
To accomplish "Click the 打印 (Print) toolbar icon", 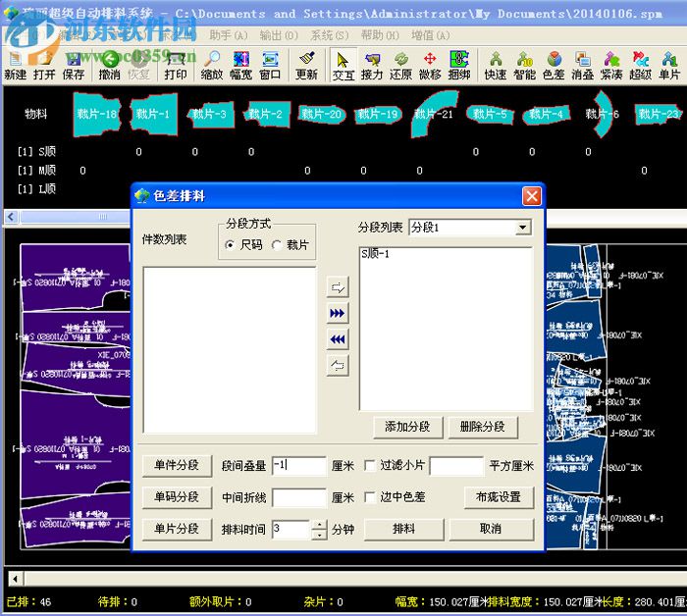I will coord(176,66).
